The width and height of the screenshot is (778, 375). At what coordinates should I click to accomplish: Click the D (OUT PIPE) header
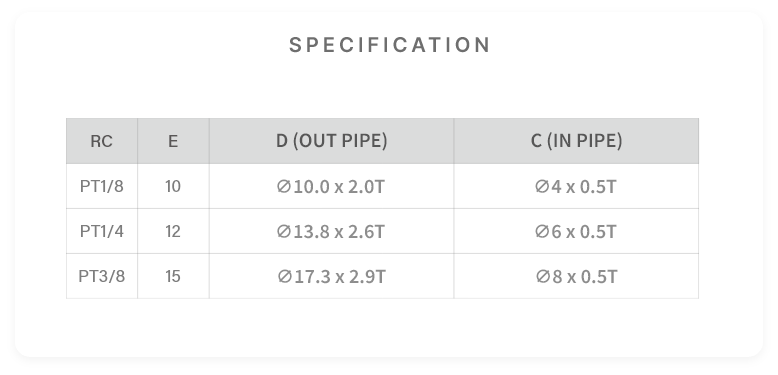click(331, 141)
